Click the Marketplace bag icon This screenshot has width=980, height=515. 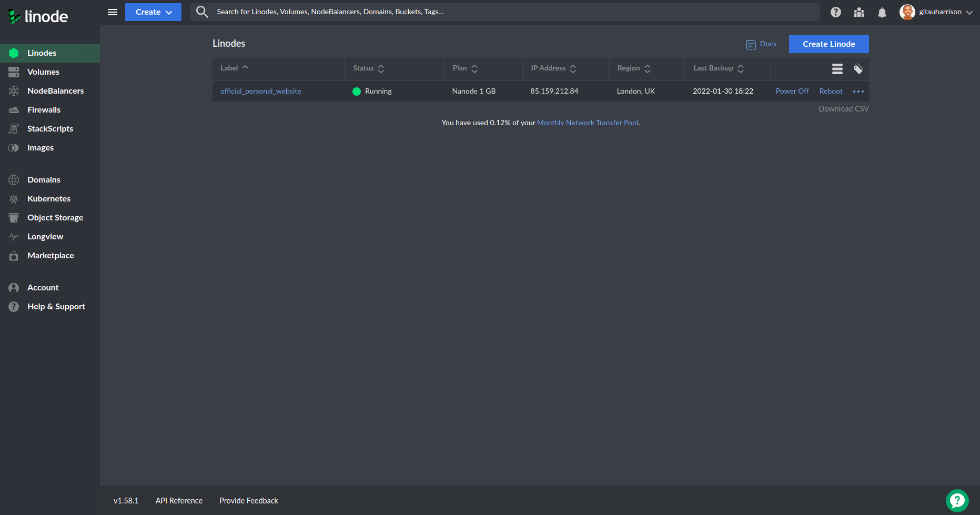click(x=14, y=256)
